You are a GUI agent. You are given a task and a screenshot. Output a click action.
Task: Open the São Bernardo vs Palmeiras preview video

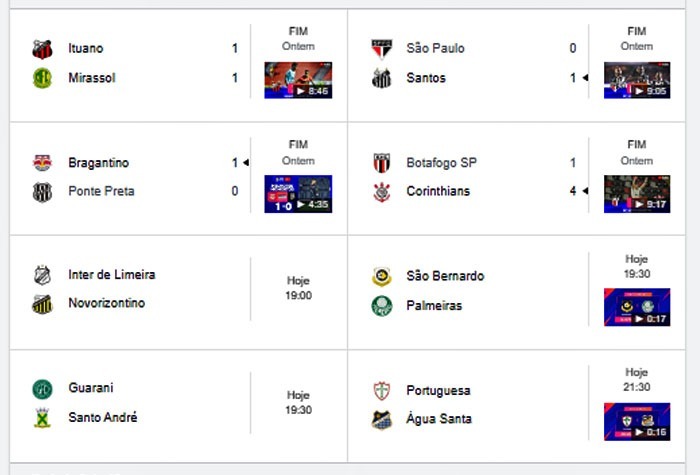[637, 307]
